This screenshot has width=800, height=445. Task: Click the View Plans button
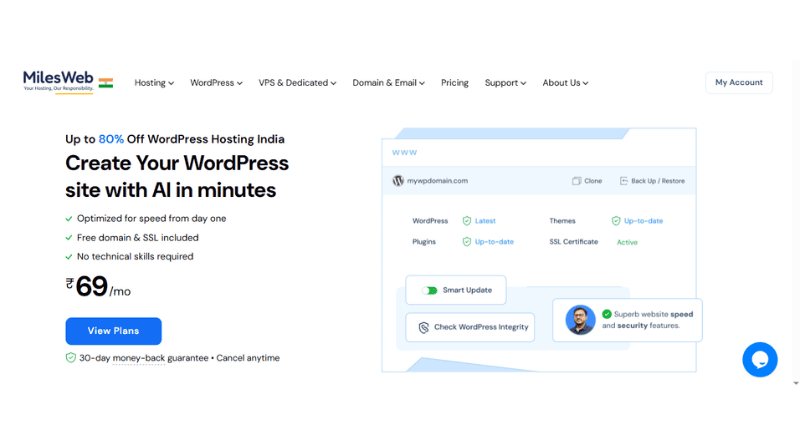pos(113,331)
